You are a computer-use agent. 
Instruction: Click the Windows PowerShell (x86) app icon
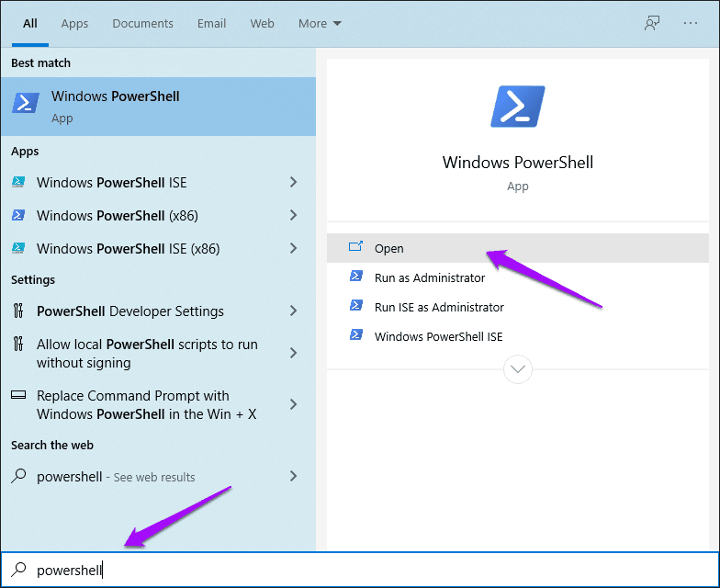tap(18, 216)
